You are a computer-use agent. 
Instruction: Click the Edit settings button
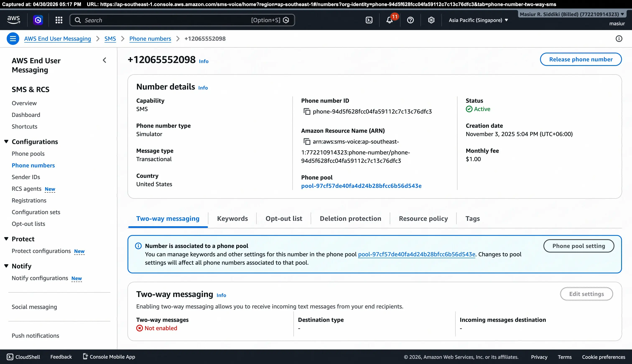(586, 294)
